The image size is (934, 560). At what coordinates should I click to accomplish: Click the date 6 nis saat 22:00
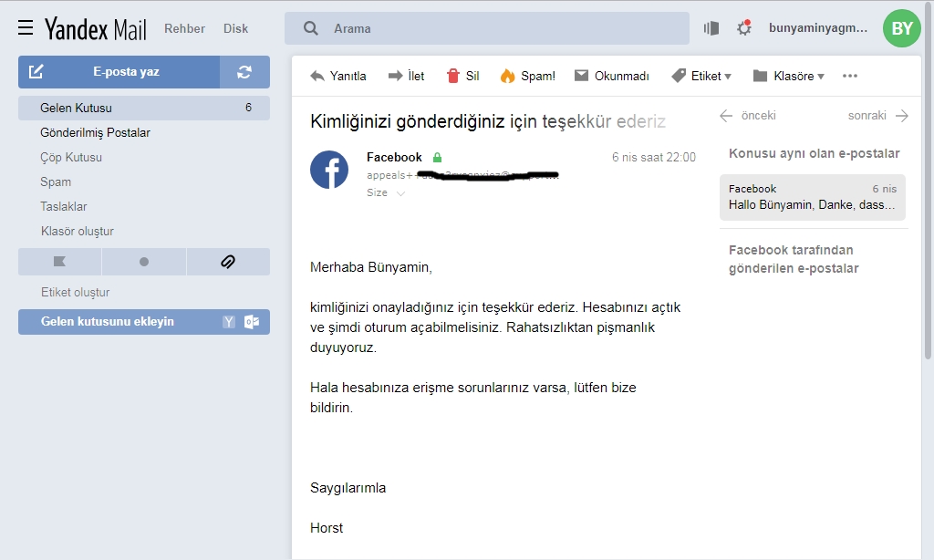click(x=654, y=157)
